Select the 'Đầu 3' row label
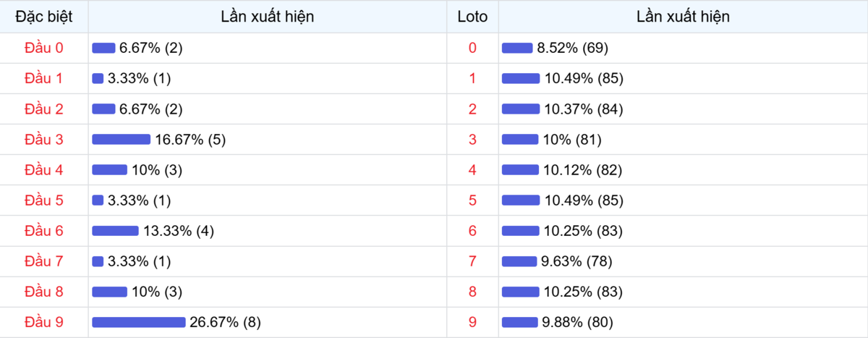 point(44,140)
